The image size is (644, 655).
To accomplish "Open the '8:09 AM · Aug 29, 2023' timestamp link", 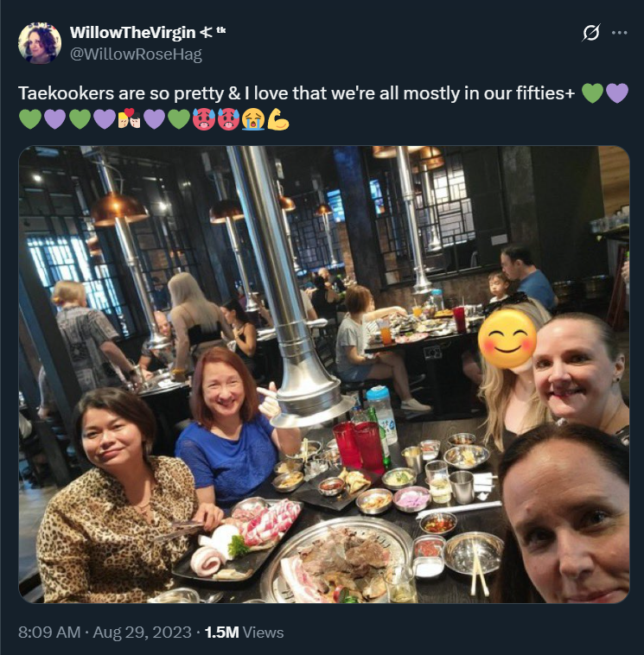I will pos(105,632).
